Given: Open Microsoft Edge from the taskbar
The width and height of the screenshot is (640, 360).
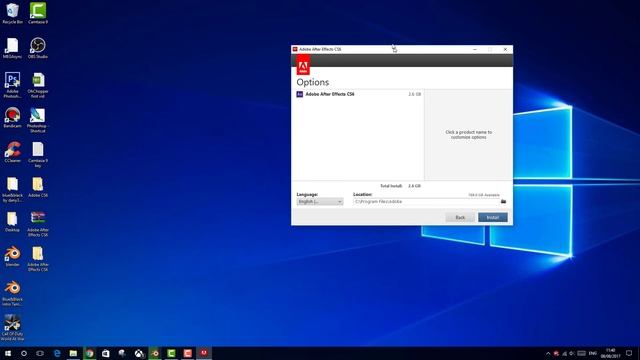Looking at the screenshot, I should pyautogui.click(x=57, y=353).
